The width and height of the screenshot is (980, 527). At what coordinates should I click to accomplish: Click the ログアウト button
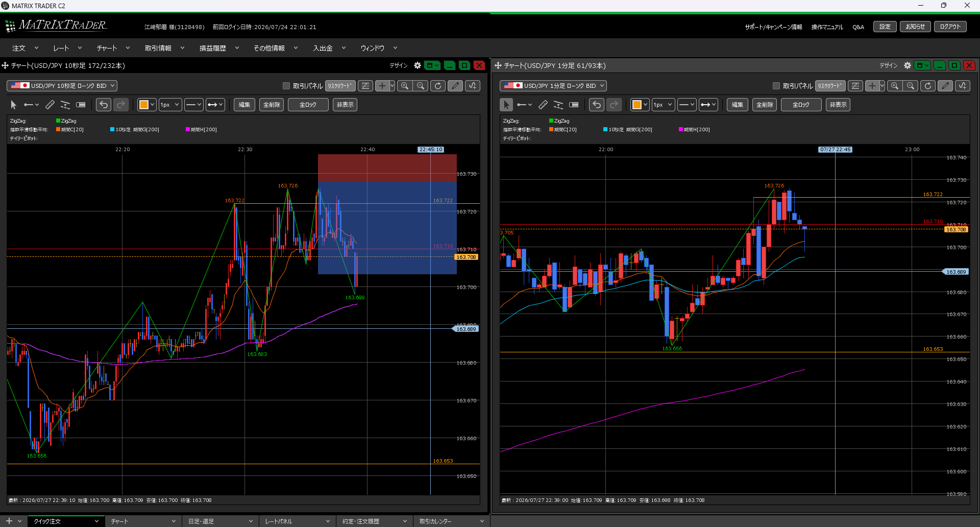click(x=950, y=27)
